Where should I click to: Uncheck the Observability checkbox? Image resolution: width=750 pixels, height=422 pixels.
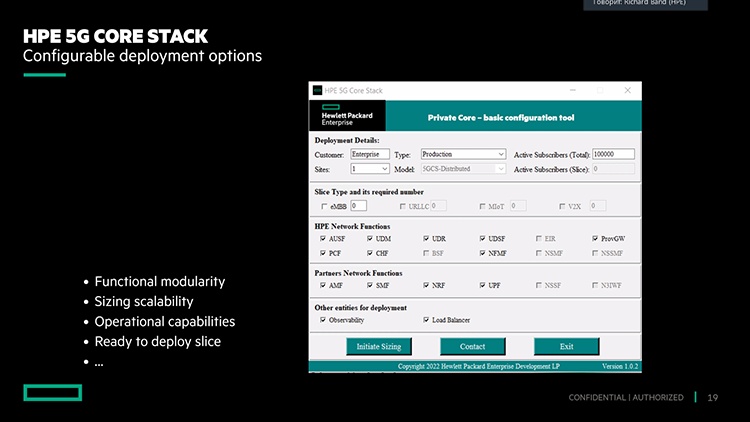point(323,320)
